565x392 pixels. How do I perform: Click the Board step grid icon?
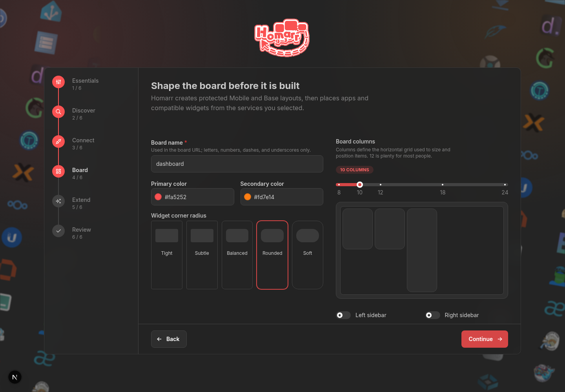tap(58, 171)
